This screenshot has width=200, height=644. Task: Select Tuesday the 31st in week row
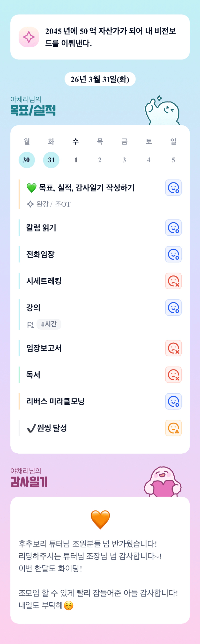tap(51, 160)
